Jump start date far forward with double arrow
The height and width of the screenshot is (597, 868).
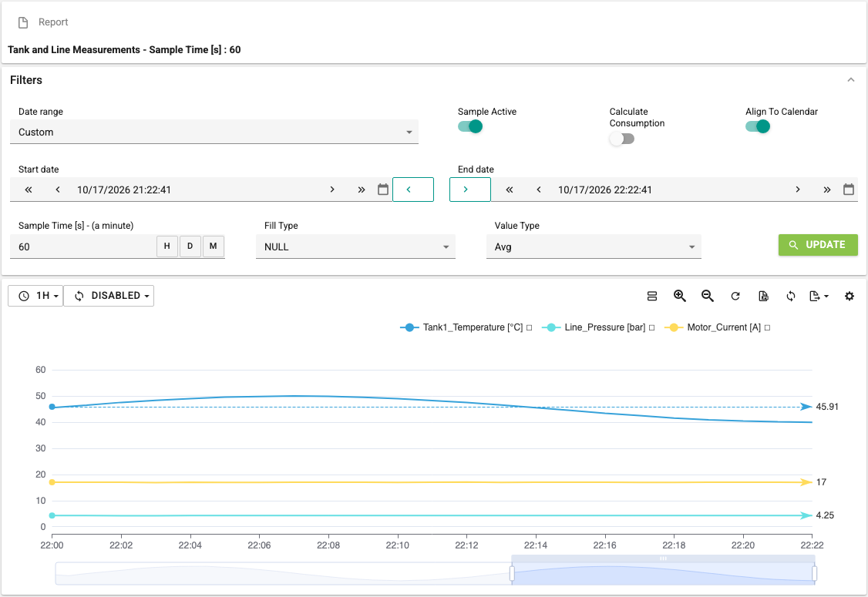coord(362,189)
